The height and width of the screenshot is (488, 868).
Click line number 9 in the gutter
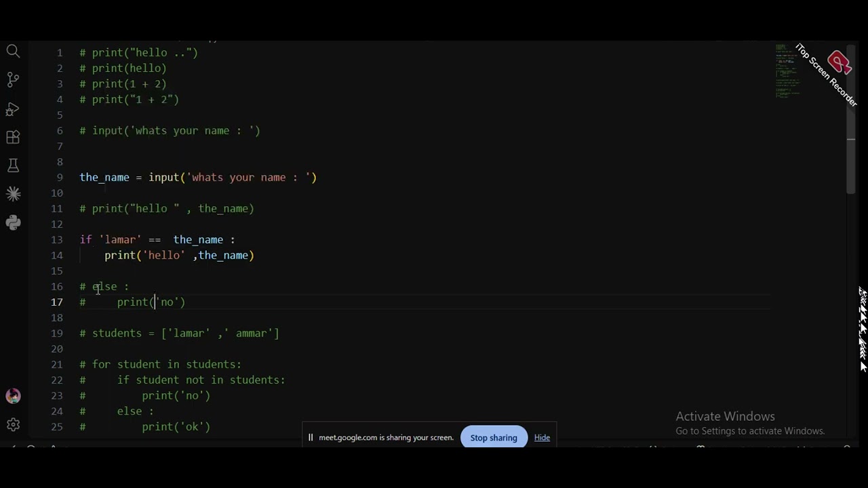pos(60,177)
